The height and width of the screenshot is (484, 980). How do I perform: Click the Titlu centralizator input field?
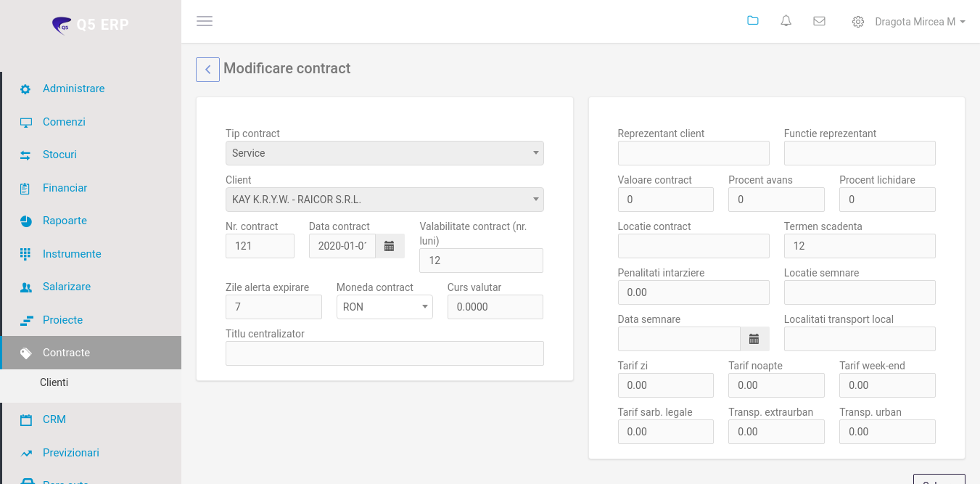click(x=384, y=353)
